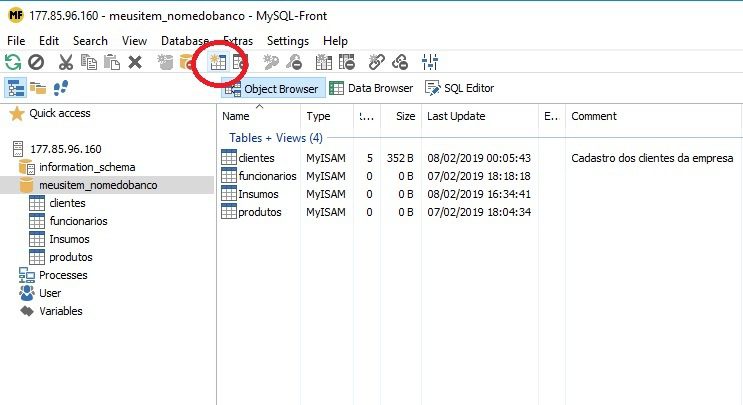Sort by Last Update column header
743x405 pixels.
click(480, 116)
